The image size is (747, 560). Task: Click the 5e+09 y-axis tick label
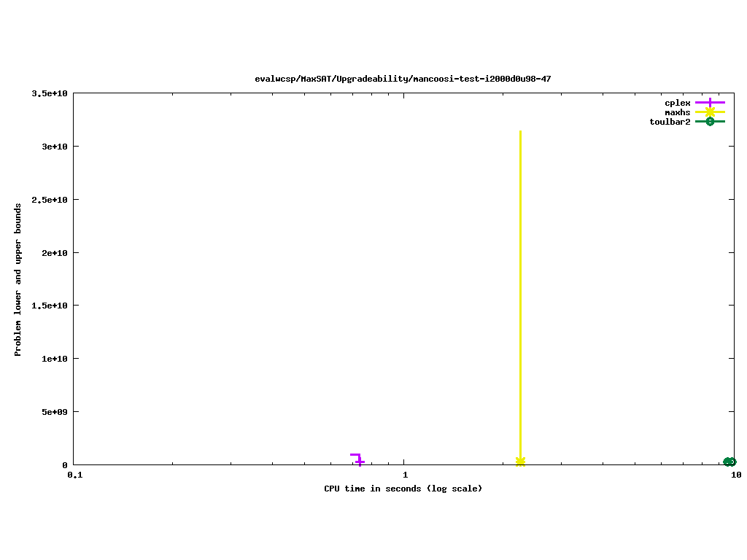point(54,412)
